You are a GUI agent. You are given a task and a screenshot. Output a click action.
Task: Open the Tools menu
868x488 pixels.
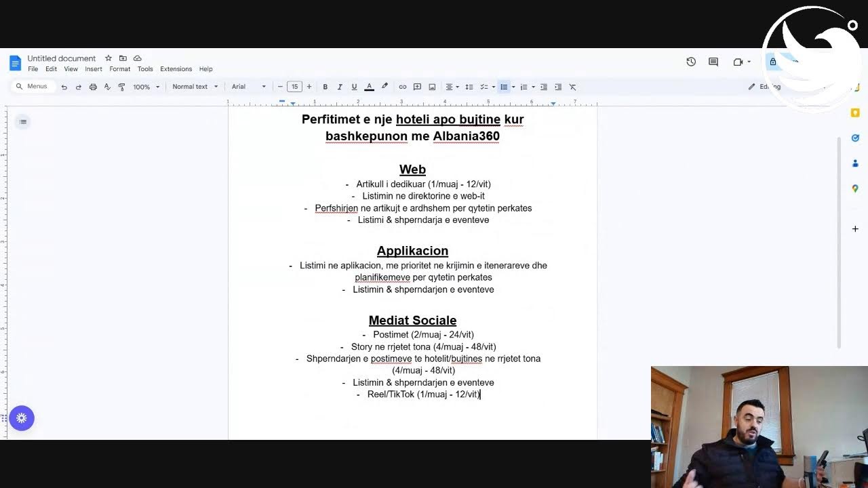(x=145, y=69)
